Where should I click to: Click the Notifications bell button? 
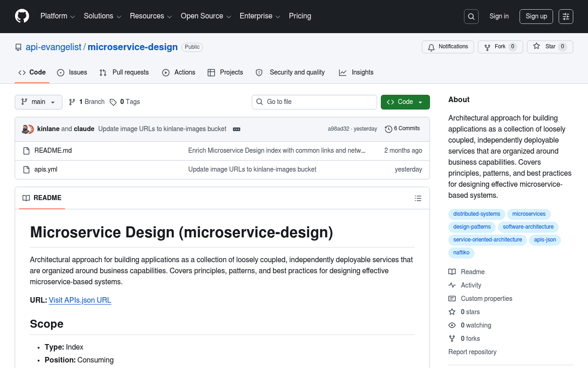448,47
